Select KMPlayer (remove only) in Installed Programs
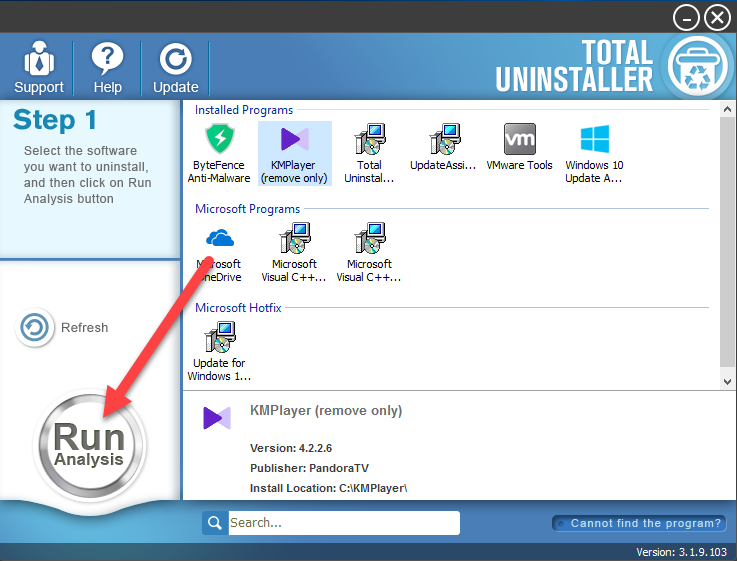Viewport: 737px width, 561px height. tap(294, 153)
